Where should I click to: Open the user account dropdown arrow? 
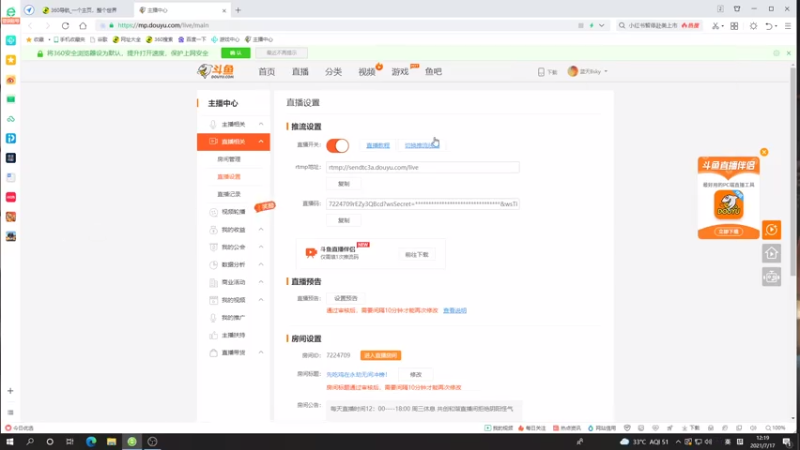[606, 72]
